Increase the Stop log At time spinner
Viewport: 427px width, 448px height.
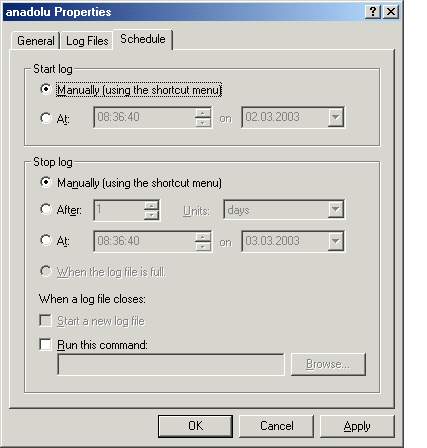pos(202,237)
